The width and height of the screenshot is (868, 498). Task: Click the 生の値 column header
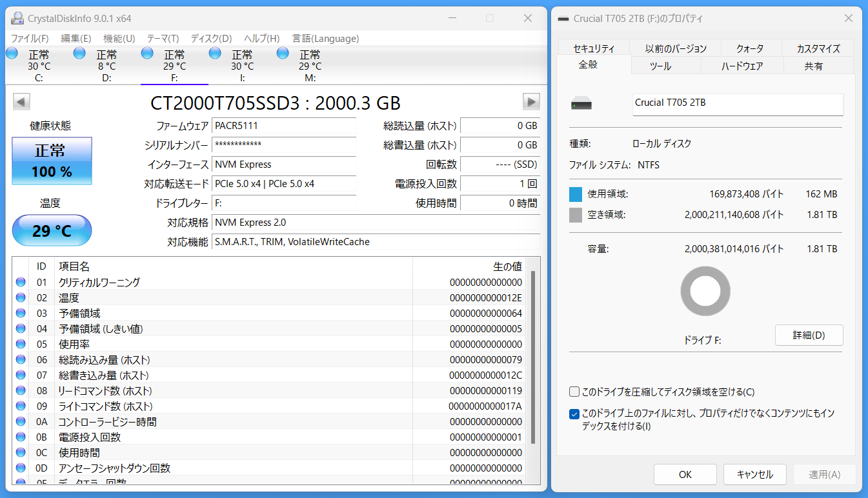tap(469, 266)
